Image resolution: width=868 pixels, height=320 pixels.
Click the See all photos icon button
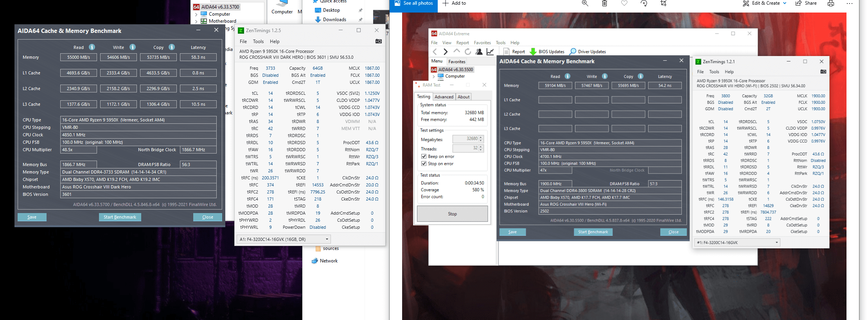(x=397, y=3)
